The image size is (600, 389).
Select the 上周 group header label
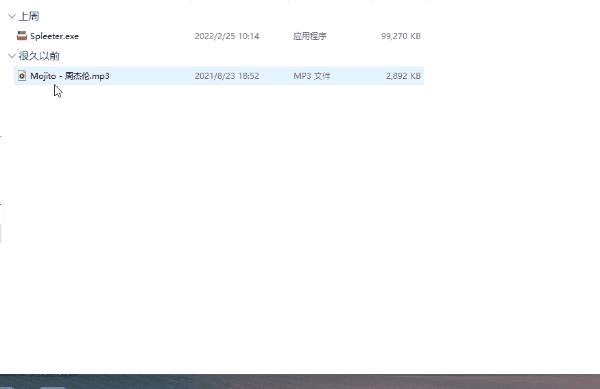[29, 16]
